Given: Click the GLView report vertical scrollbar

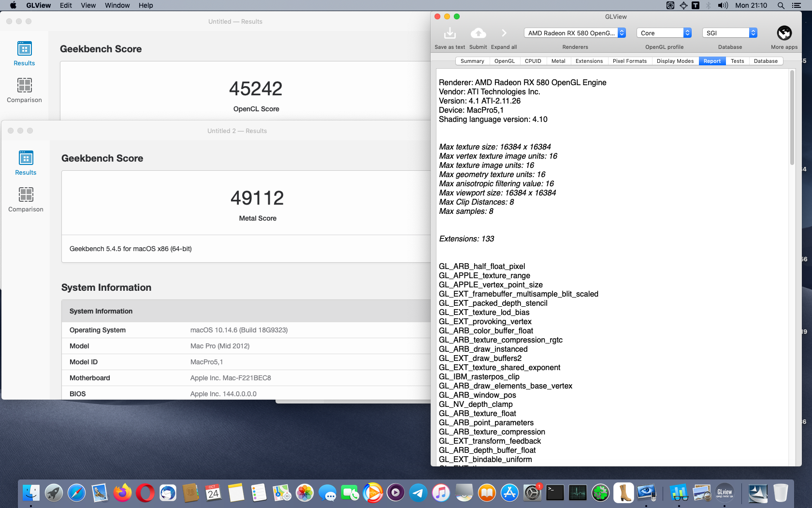Looking at the screenshot, I should [792, 118].
